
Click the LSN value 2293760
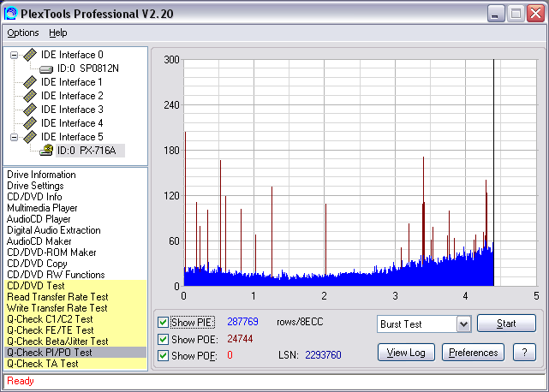(323, 355)
